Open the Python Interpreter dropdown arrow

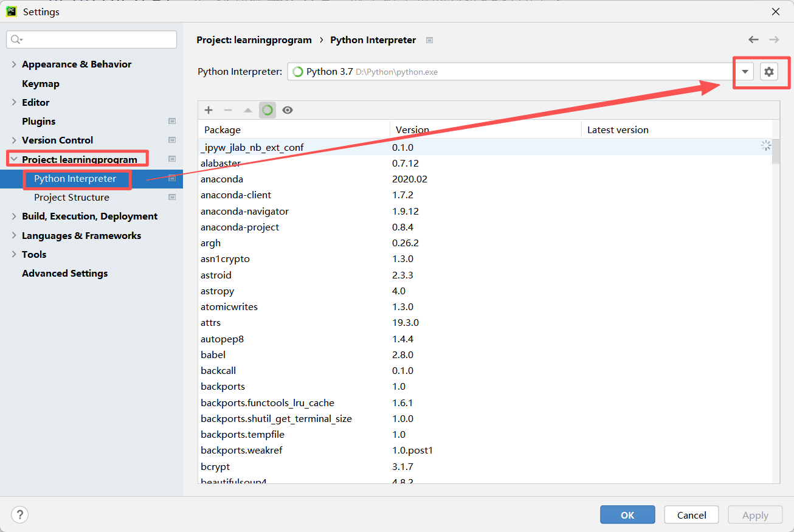[x=745, y=72]
